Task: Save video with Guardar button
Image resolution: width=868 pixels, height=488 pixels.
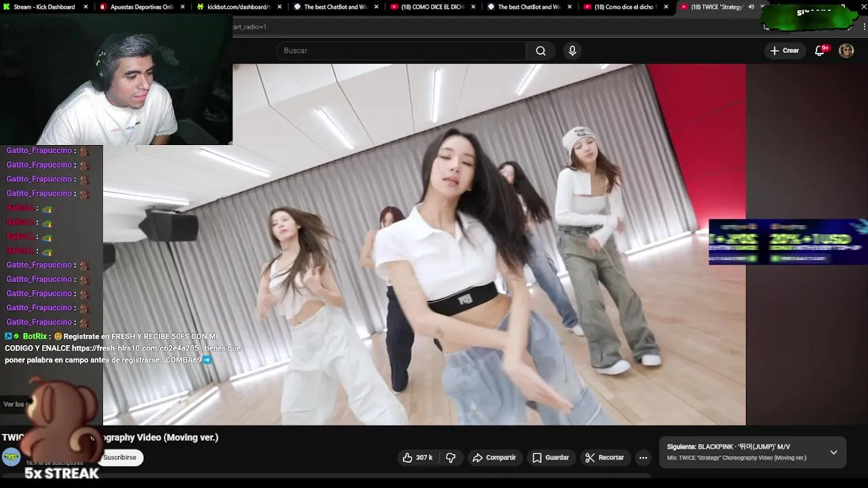Action: (551, 457)
